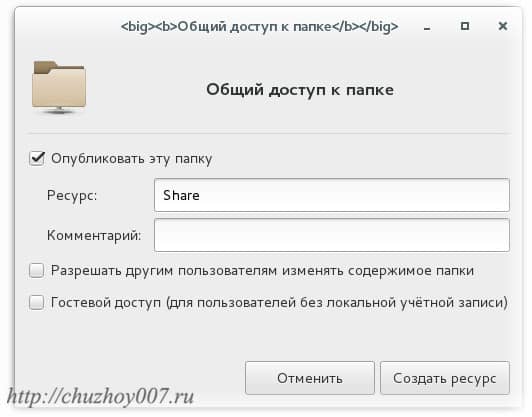Open the chuzhoy007.ru watermark link
This screenshot has height=417, width=532.
coord(101,396)
